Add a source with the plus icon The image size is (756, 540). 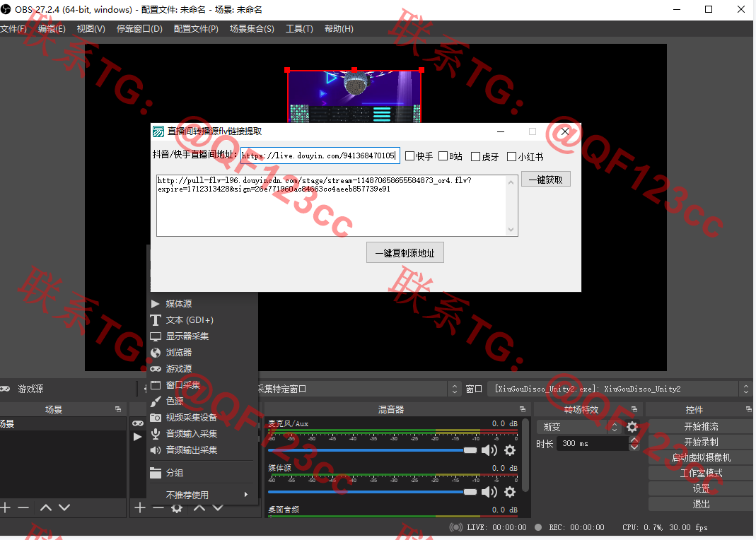click(140, 507)
